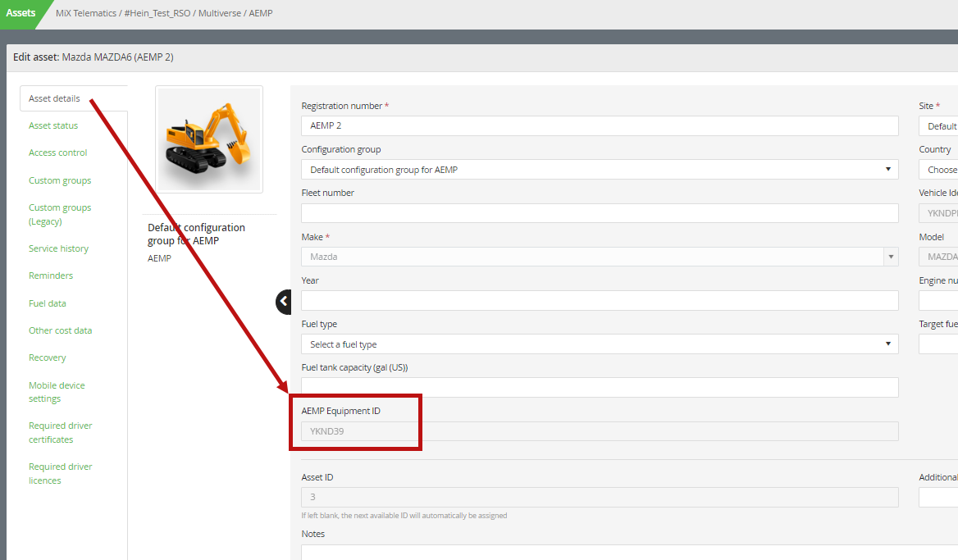Click the Additional details field
This screenshot has height=560, width=958.
click(x=938, y=497)
